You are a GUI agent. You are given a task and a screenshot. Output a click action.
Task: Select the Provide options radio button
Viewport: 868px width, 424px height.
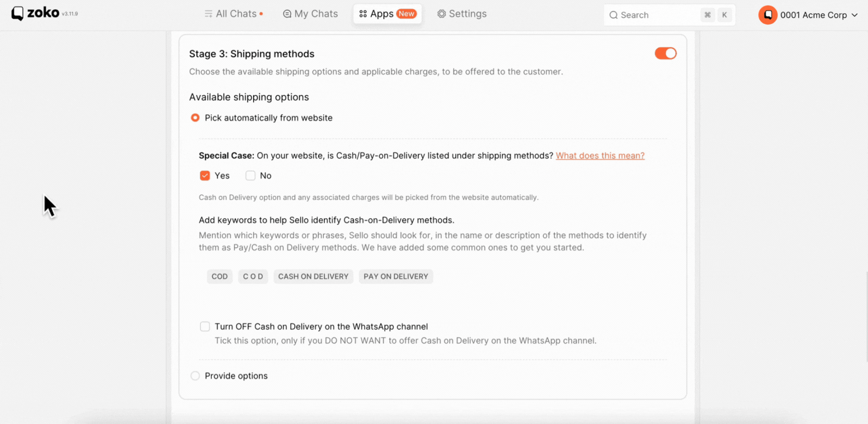point(195,376)
